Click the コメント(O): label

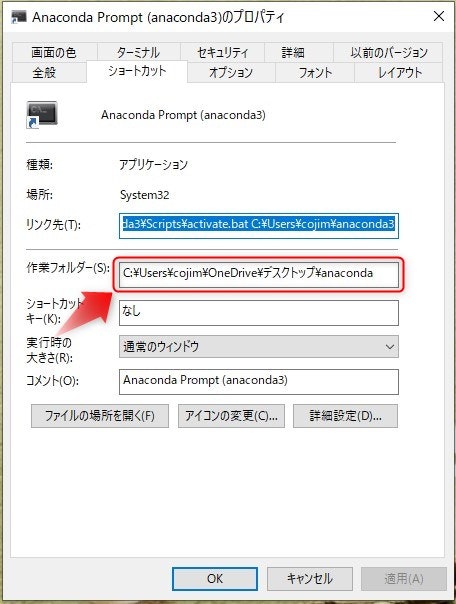(52, 381)
